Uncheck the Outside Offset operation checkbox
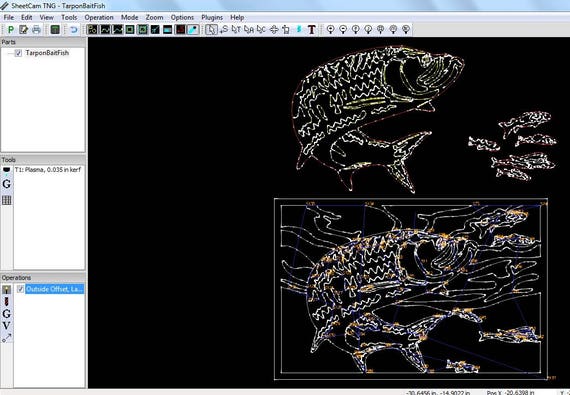570x395 pixels. click(21, 289)
